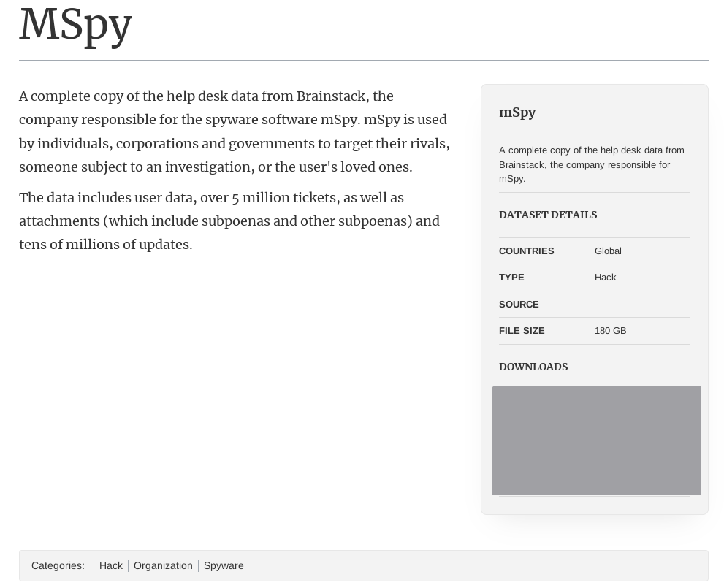Click the DATASET DETAILS heading
The height and width of the screenshot is (588, 724).
(548, 215)
